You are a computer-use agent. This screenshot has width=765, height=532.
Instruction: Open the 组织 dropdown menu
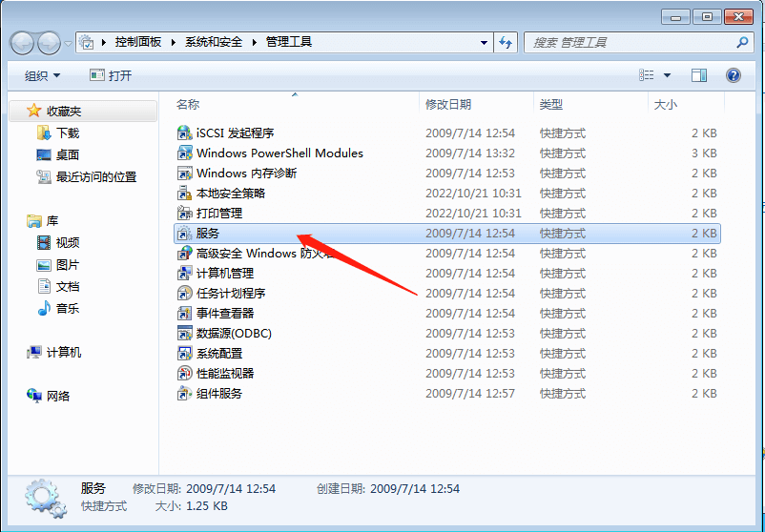tap(42, 75)
